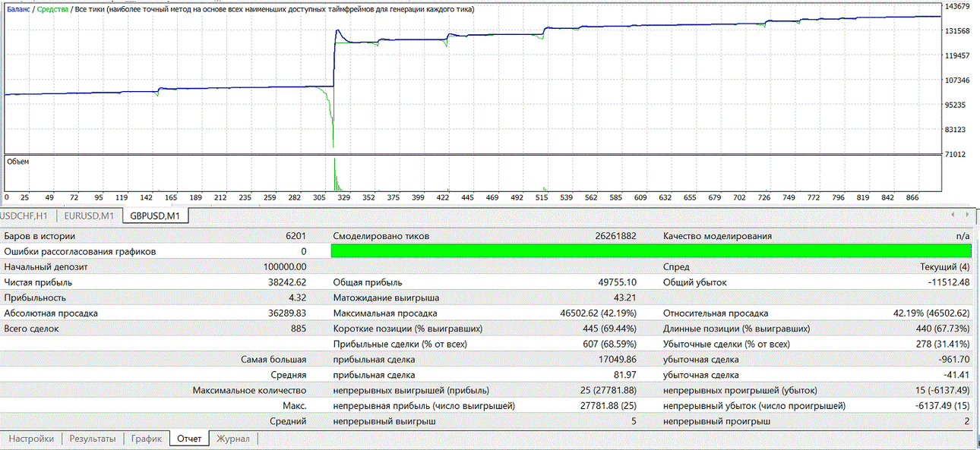The image size is (980, 450).
Task: Click the 'непрерывный проигрыш' label
Action: 716,421
